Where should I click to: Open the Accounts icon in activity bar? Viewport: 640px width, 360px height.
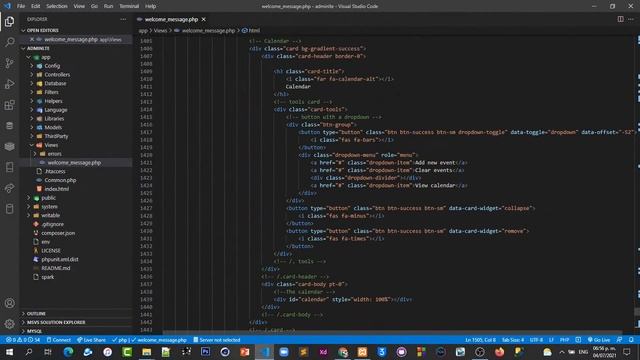point(9,303)
